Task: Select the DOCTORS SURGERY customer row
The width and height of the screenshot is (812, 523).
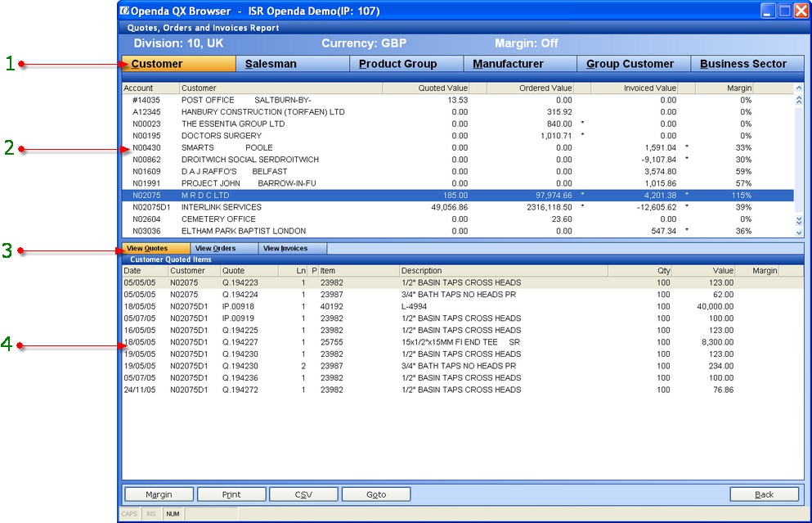Action: click(458, 136)
